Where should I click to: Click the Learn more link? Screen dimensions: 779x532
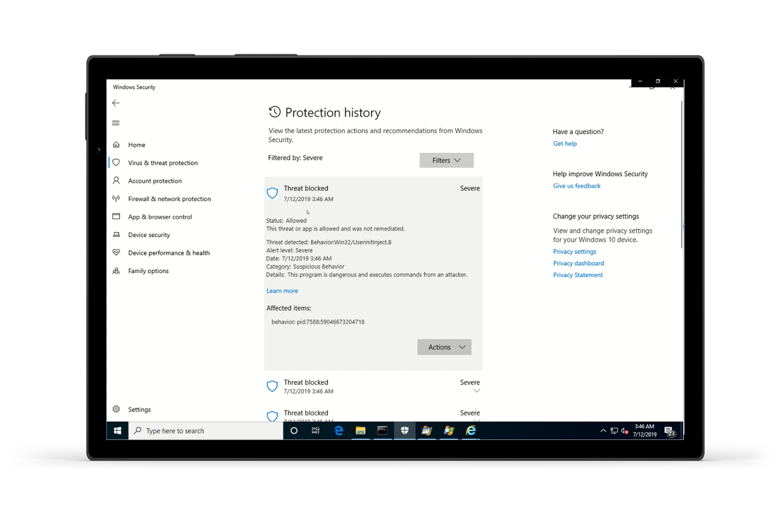pos(282,291)
